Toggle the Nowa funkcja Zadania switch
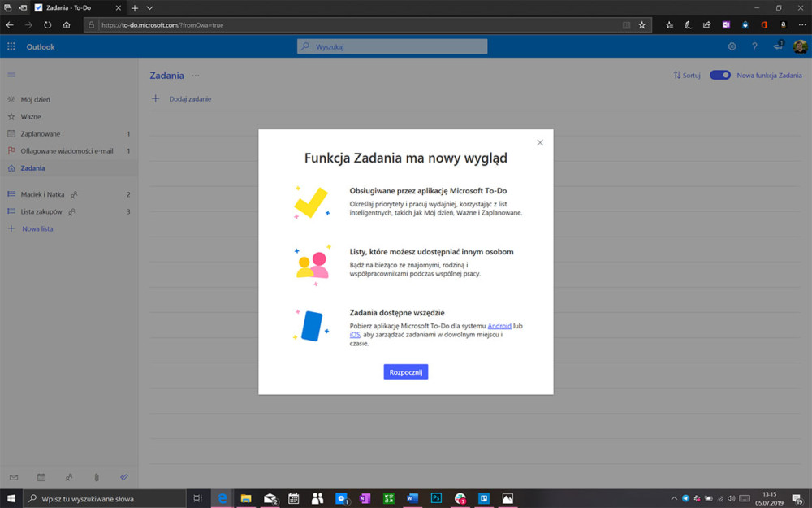The image size is (812, 508). click(x=719, y=75)
